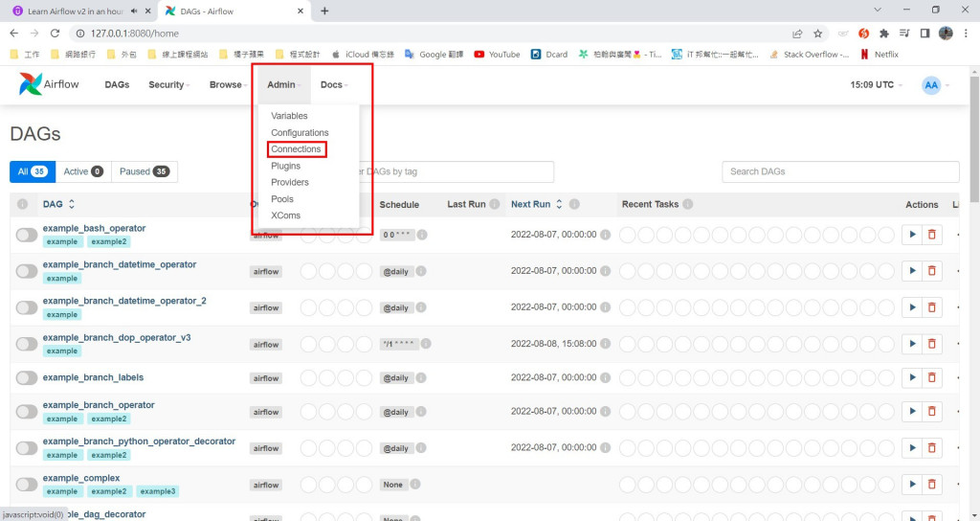
Task: Trigger example_branch_datetime_operator_2 DAG
Action: pos(912,307)
